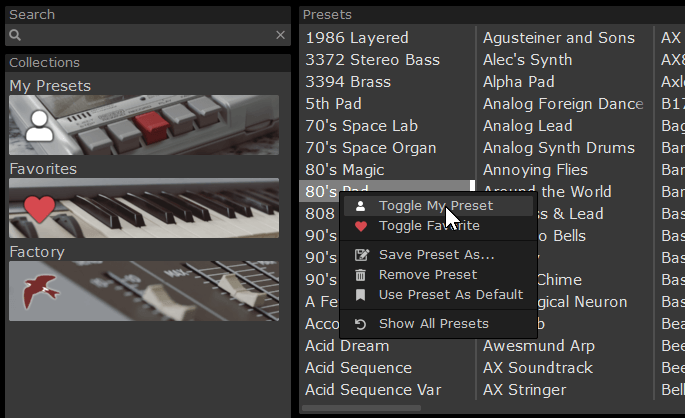Select the 80's Magic preset
Viewport: 685px width, 418px height.
345,170
